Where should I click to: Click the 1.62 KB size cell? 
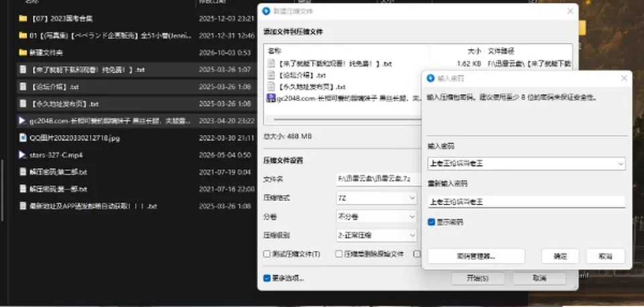(x=469, y=64)
